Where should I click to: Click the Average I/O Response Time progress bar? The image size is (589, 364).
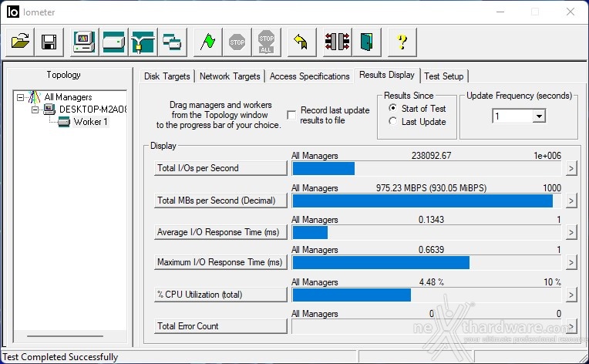click(x=426, y=233)
